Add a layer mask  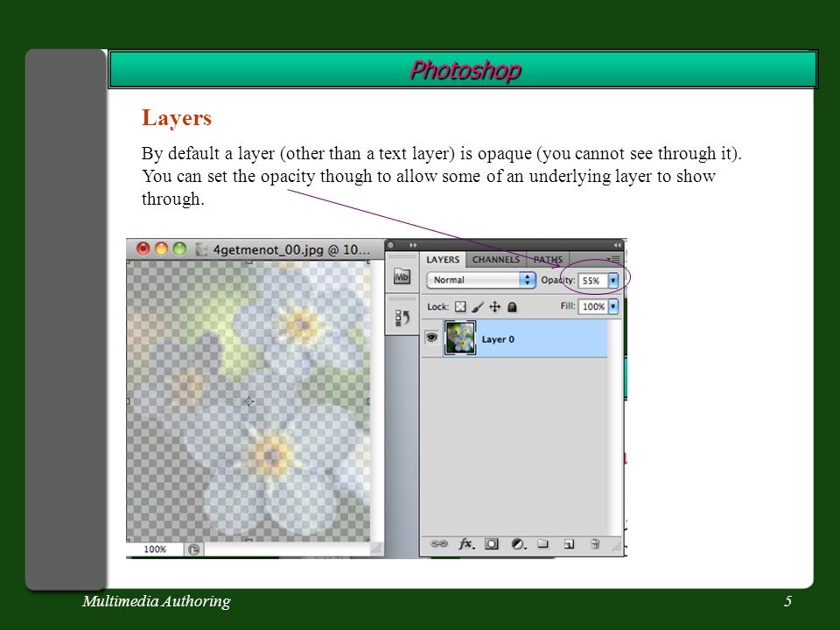pos(491,543)
